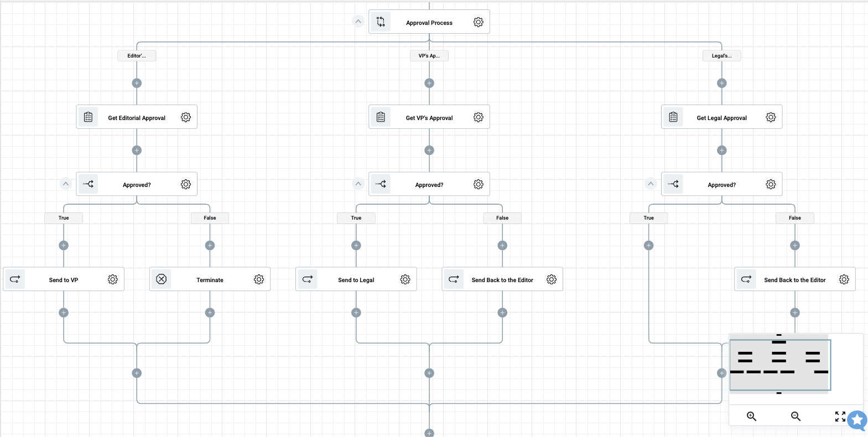Add a step below the Legal's... branch label
Viewport: 868px width, 437px height.
point(722,83)
